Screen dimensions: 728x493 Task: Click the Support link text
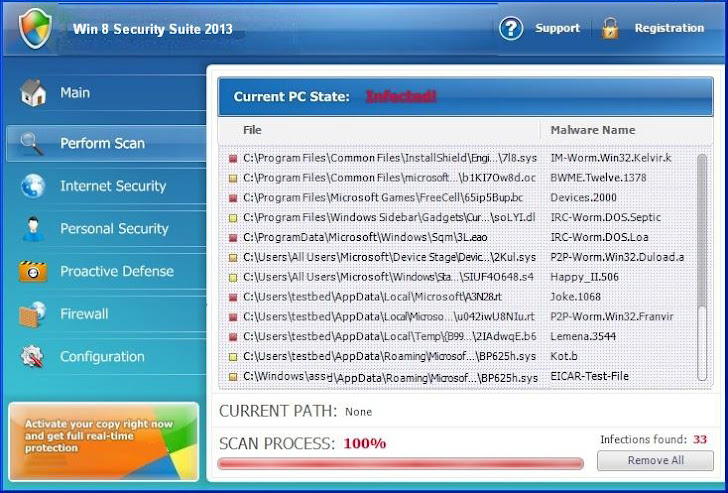pos(557,28)
